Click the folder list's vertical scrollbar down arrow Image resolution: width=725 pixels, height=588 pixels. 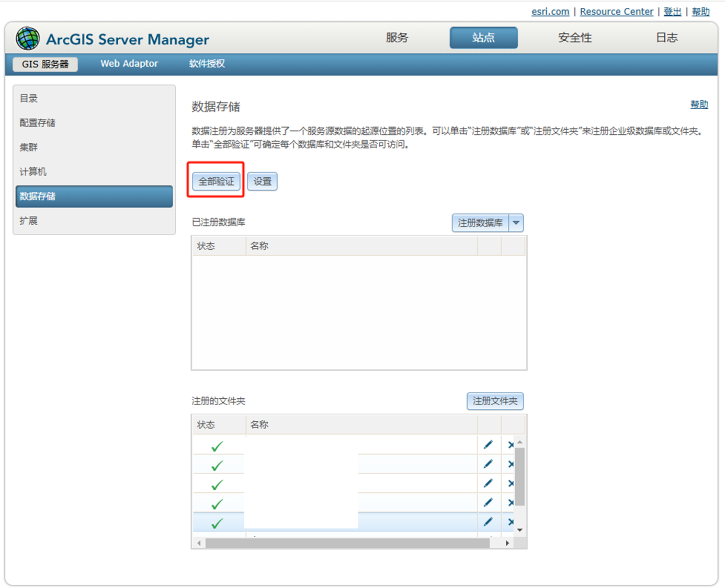point(520,530)
